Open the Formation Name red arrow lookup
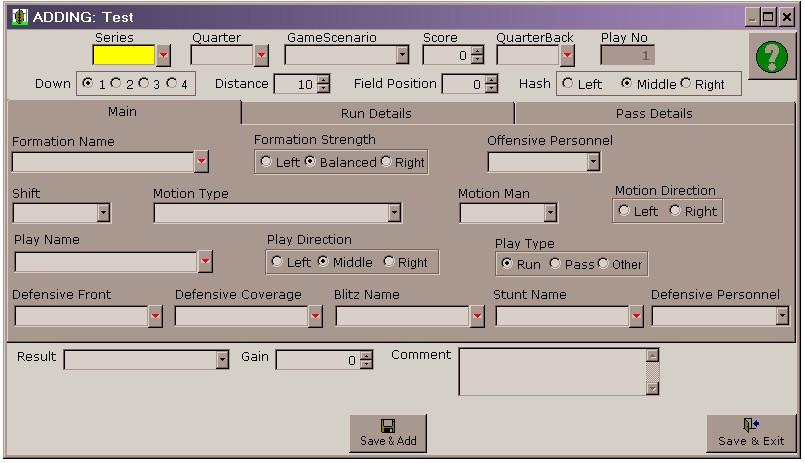 click(201, 162)
